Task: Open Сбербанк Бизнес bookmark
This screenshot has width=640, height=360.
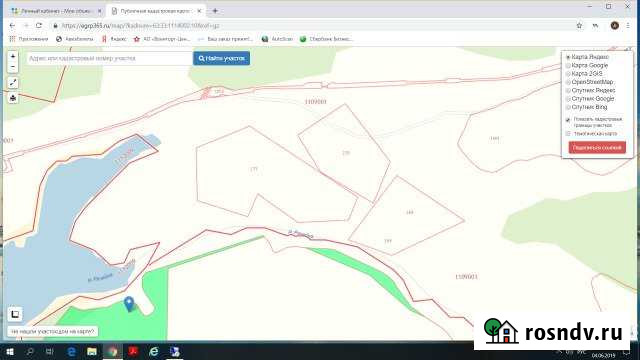Action: point(326,39)
